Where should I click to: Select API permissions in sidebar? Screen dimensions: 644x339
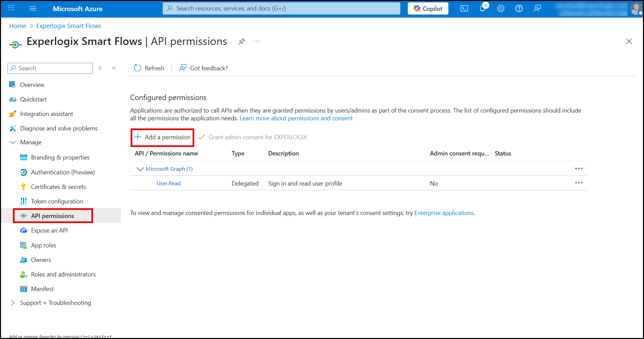coord(52,216)
